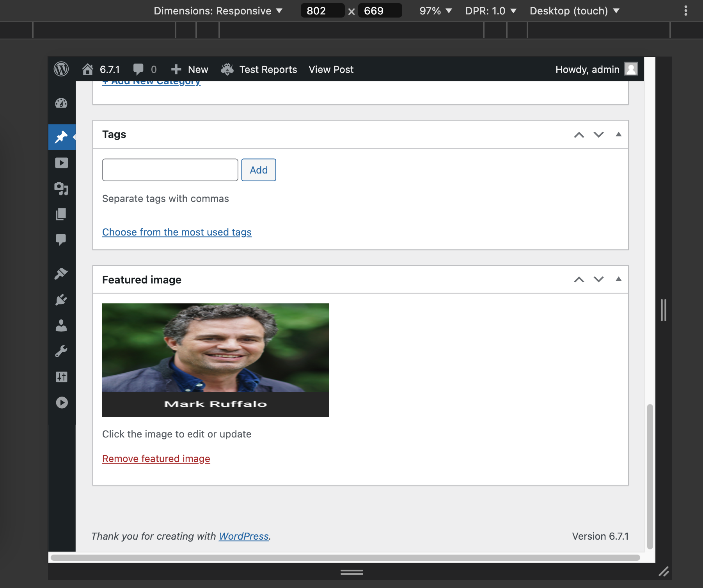This screenshot has height=588, width=703.
Task: Move the Tags panel down
Action: pyautogui.click(x=598, y=135)
